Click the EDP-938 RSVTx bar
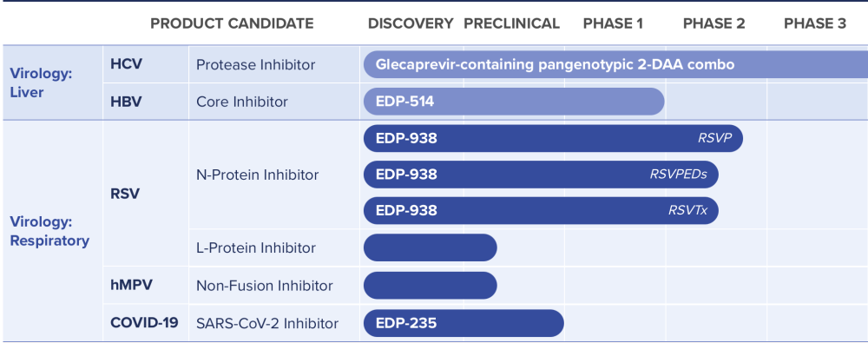 click(541, 210)
